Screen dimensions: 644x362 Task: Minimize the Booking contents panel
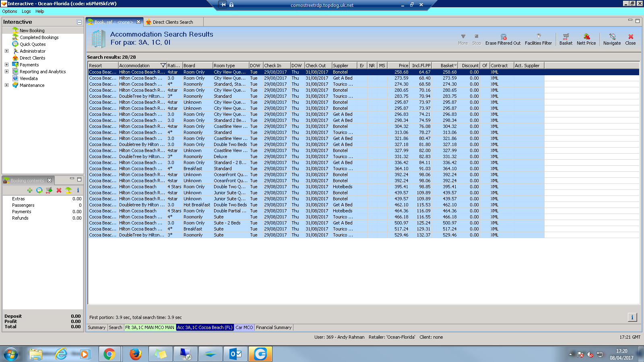[72, 179]
